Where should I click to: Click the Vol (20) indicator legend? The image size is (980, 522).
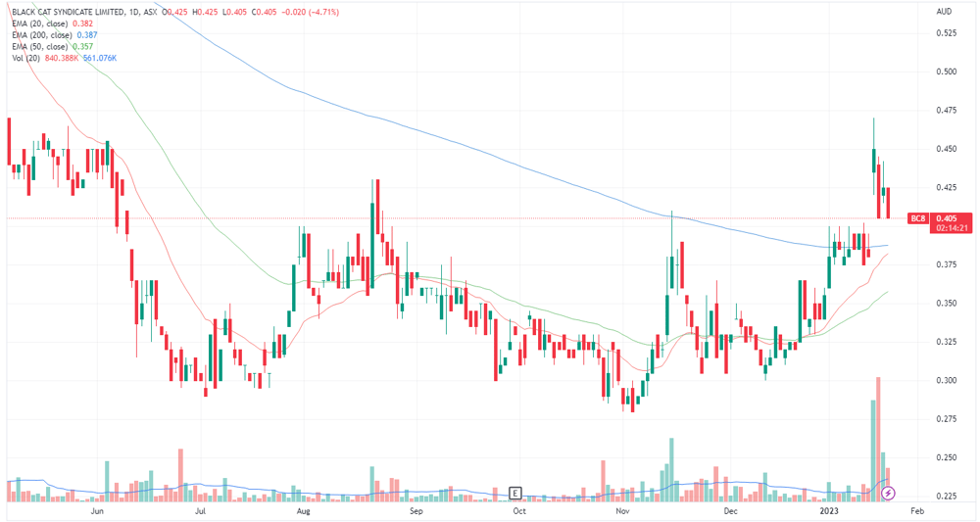pos(25,58)
